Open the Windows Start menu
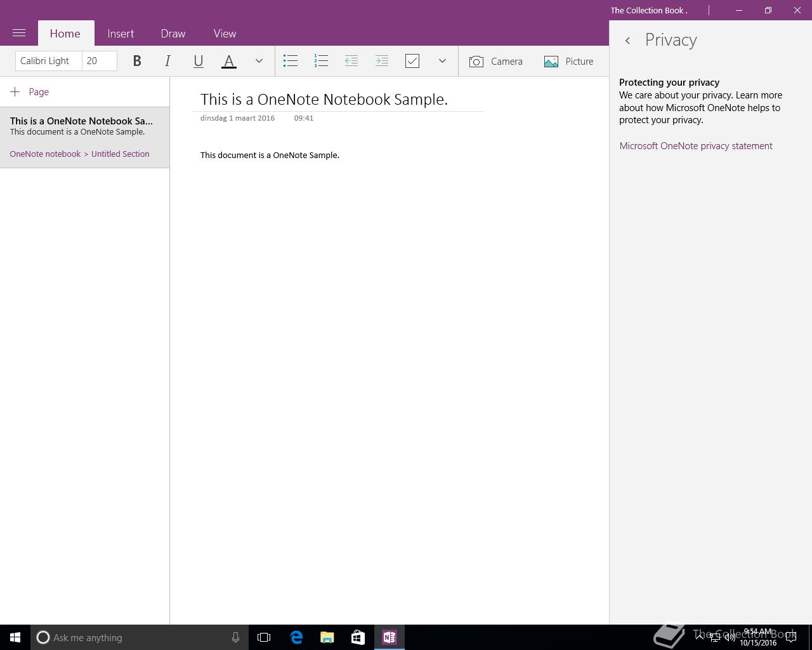The image size is (812, 650). [15, 637]
